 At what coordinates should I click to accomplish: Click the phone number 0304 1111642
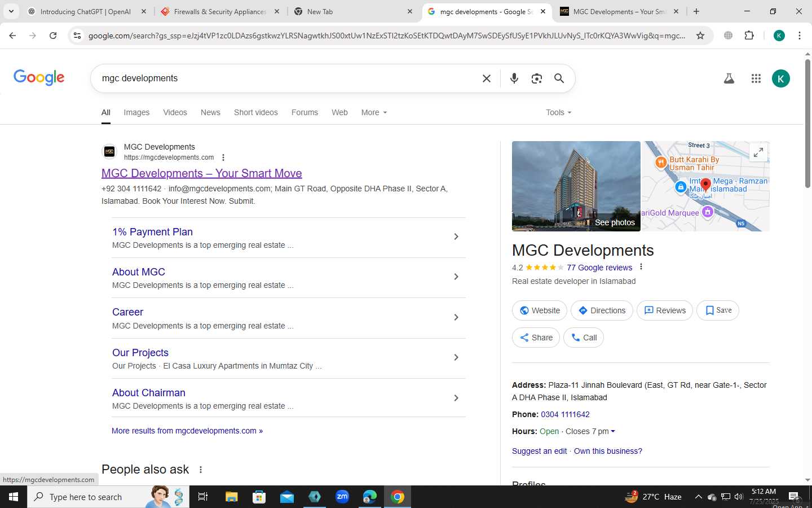pos(565,414)
